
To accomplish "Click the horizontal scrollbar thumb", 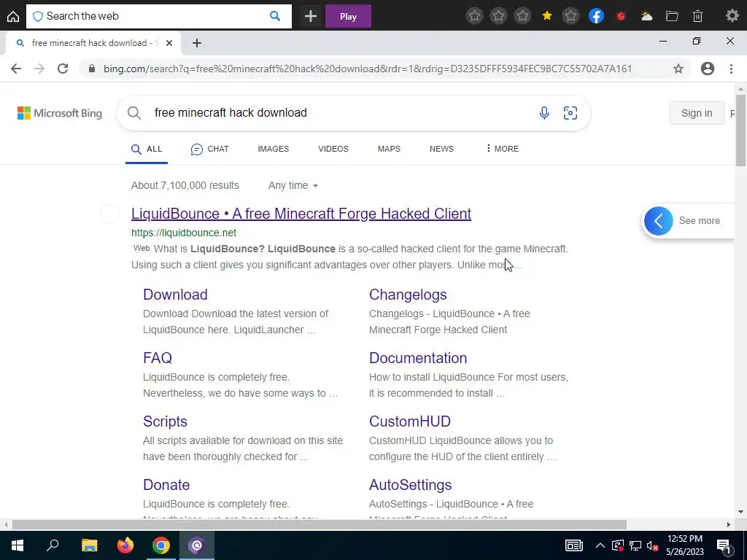I will tap(320, 524).
